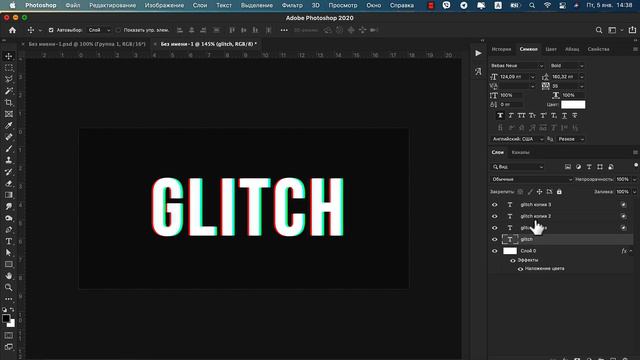Select the Hand tool
This screenshot has height=360, width=640.
pyautogui.click(x=9, y=276)
